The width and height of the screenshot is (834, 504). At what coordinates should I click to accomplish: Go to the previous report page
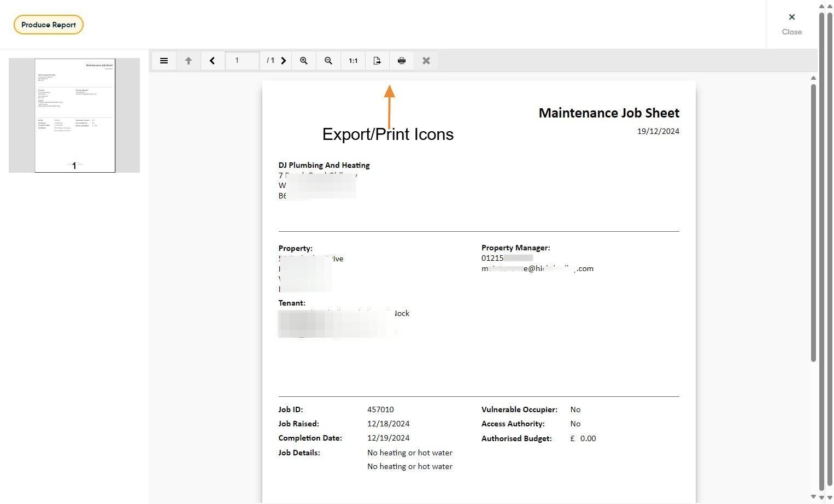[x=213, y=61]
